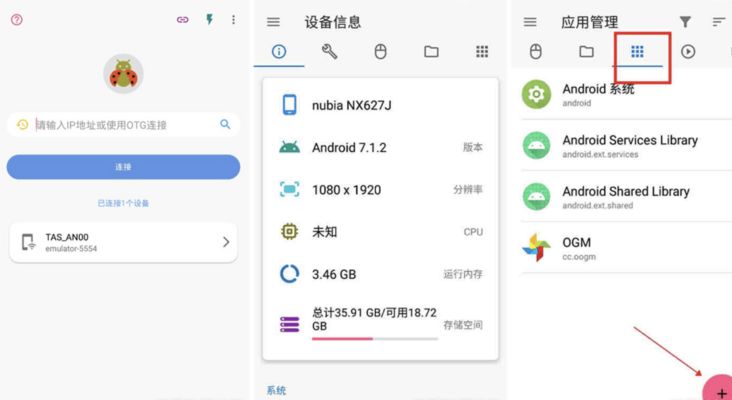The width and height of the screenshot is (732, 400).
Task: Switch to the mouse control tab in 设备信息
Action: coord(380,52)
